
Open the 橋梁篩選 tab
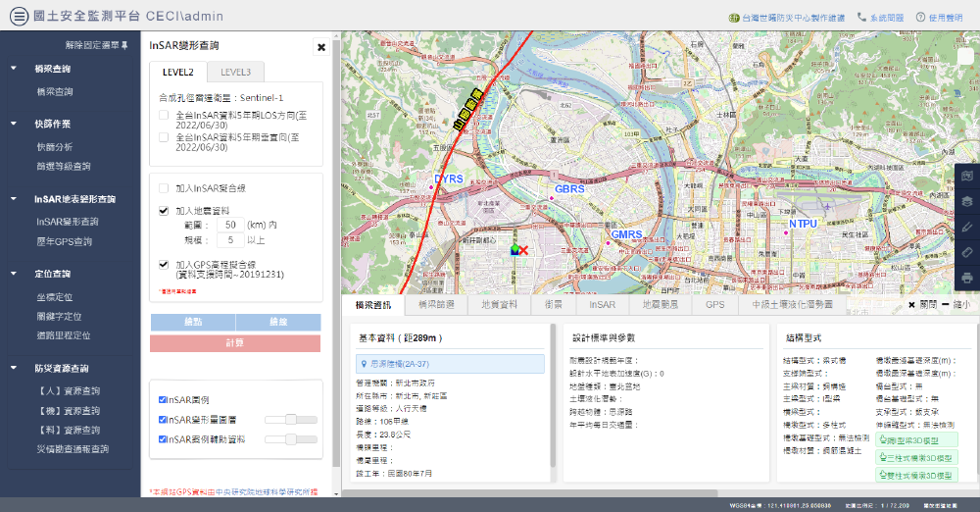click(436, 305)
